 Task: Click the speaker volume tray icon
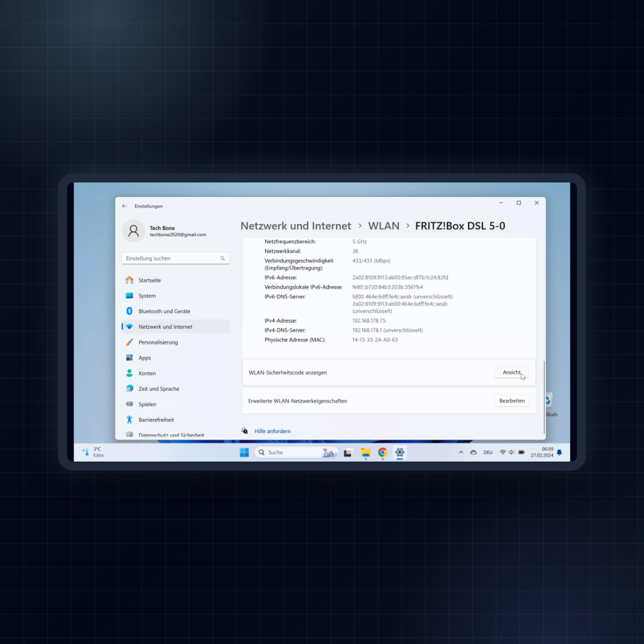(x=511, y=452)
